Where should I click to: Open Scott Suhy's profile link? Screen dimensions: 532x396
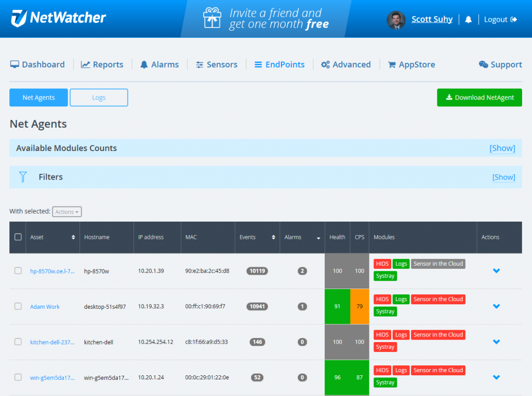point(432,19)
